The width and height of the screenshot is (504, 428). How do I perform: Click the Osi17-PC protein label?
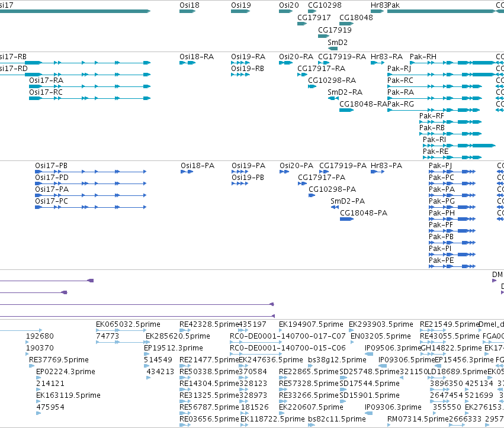pyautogui.click(x=52, y=202)
